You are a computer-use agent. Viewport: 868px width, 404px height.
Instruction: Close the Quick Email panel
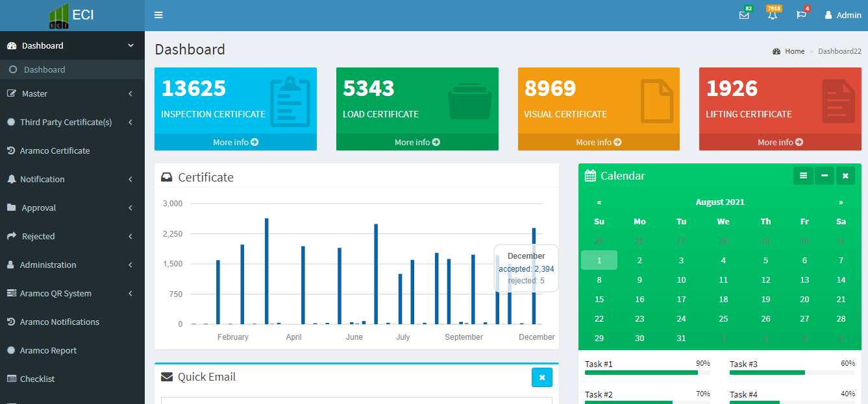[541, 377]
